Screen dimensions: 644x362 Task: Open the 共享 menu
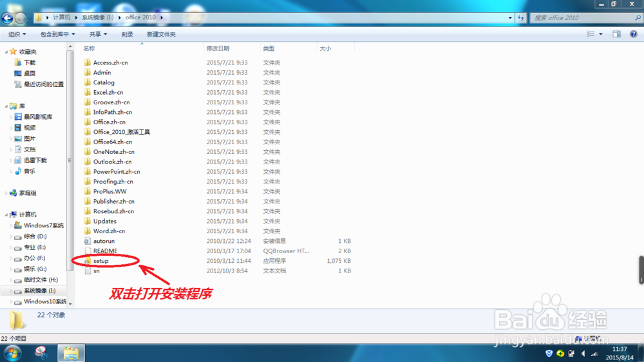(x=98, y=34)
